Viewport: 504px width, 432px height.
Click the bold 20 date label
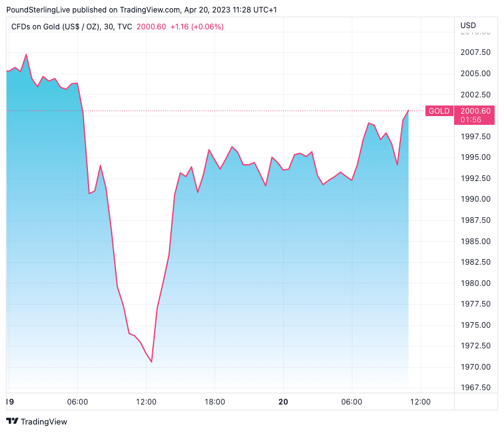click(x=283, y=402)
